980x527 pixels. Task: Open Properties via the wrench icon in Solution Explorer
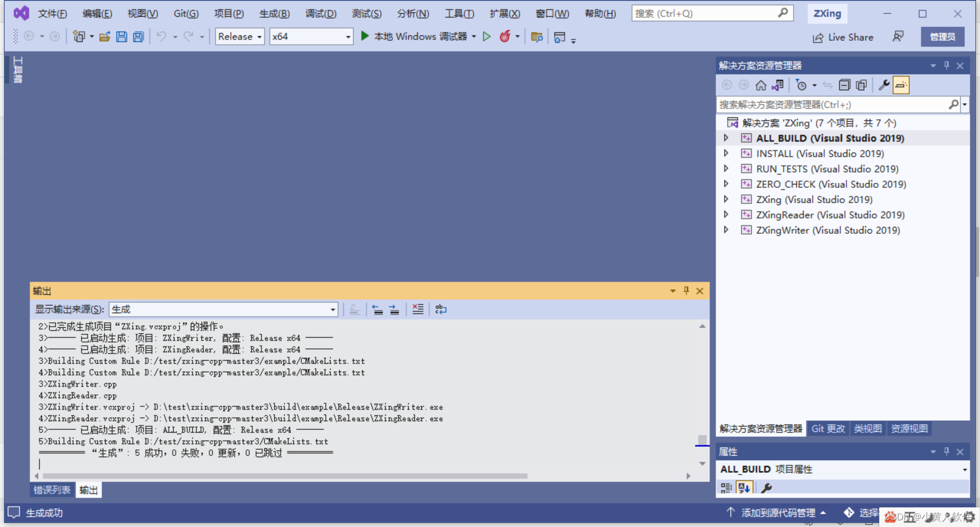pos(884,85)
